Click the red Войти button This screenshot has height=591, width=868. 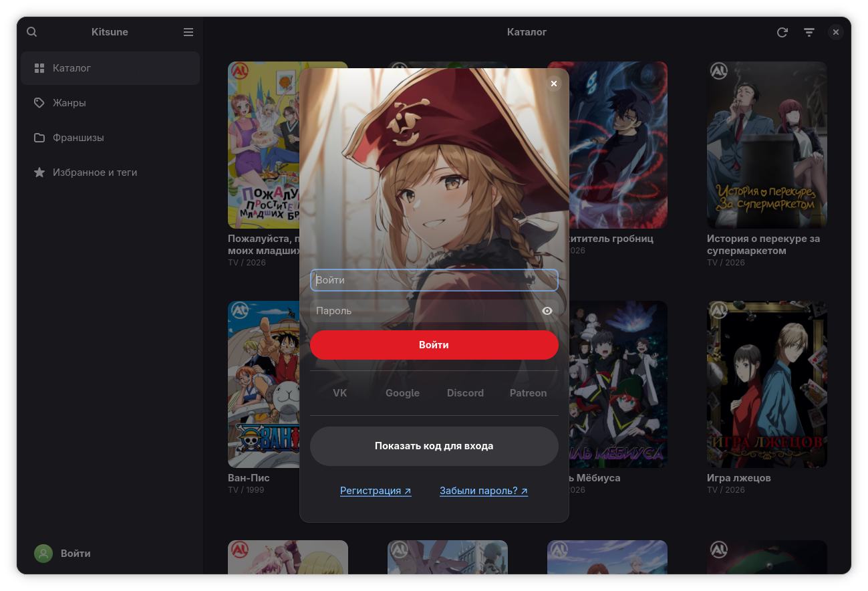pos(434,345)
